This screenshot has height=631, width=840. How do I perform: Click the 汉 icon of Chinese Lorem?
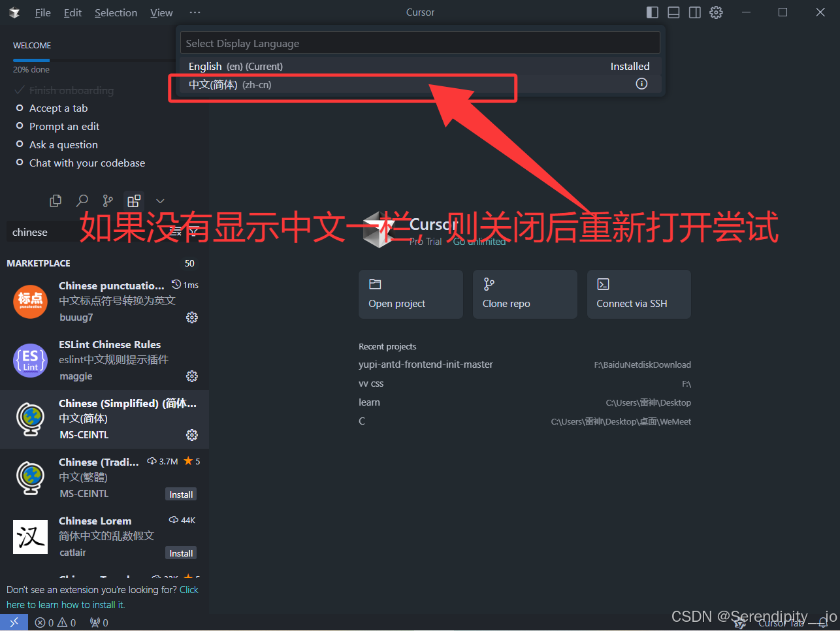pos(31,537)
